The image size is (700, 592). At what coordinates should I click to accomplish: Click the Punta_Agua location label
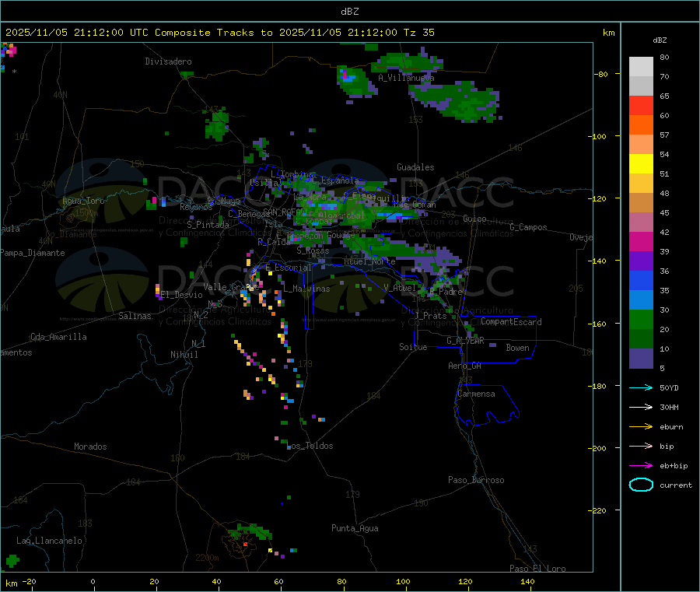[355, 528]
